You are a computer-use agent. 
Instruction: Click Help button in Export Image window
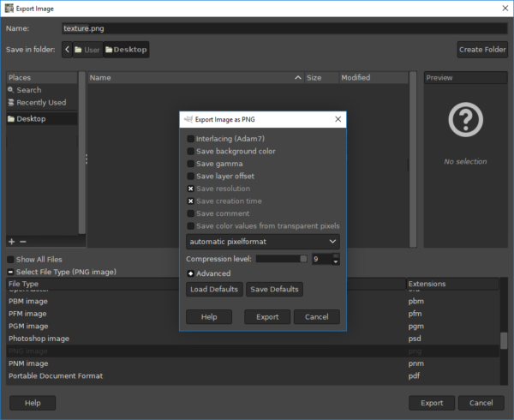(x=33, y=403)
